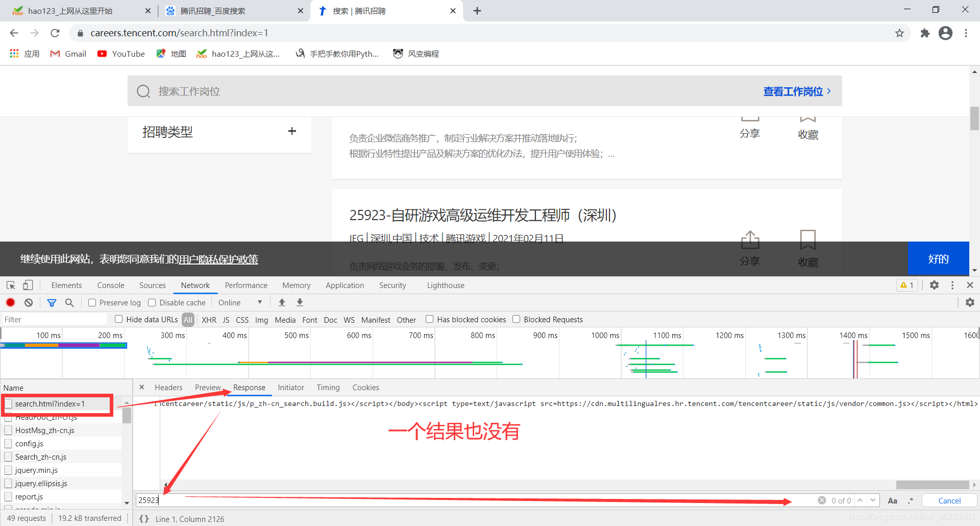Click the Export HAR download arrow

300,302
